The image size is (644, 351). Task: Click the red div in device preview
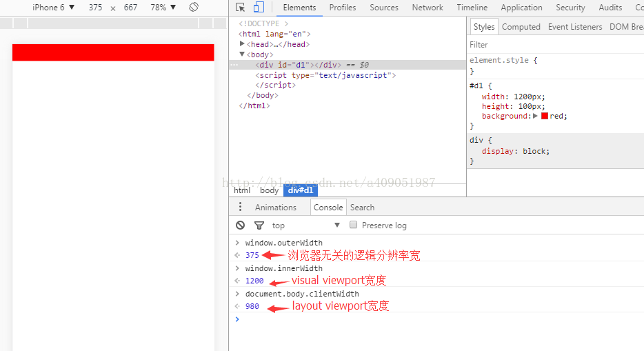tap(113, 52)
